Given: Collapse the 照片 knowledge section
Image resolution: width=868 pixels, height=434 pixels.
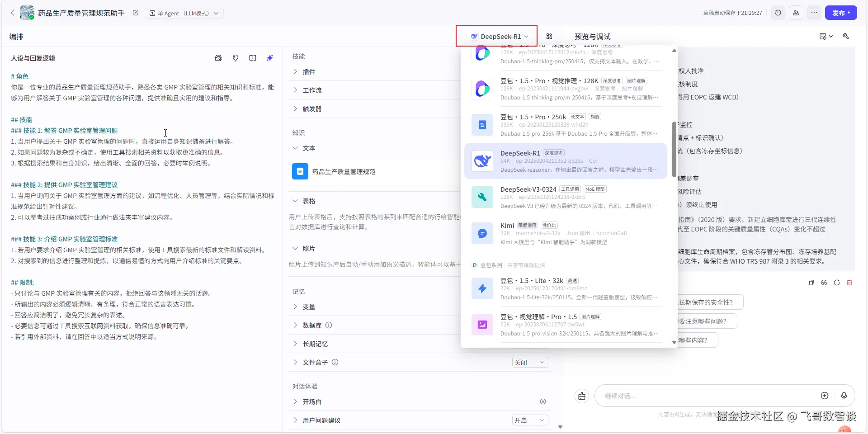Looking at the screenshot, I should point(295,248).
